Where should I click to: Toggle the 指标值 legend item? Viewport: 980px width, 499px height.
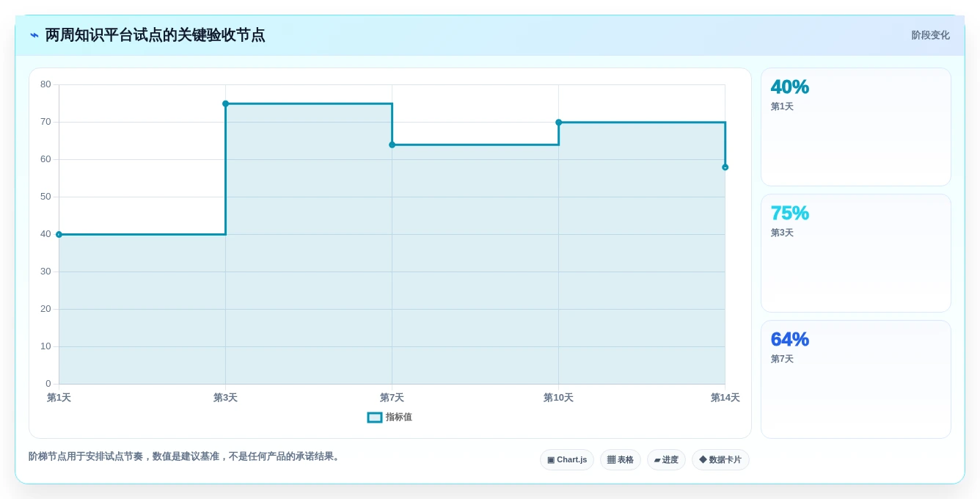tap(390, 417)
